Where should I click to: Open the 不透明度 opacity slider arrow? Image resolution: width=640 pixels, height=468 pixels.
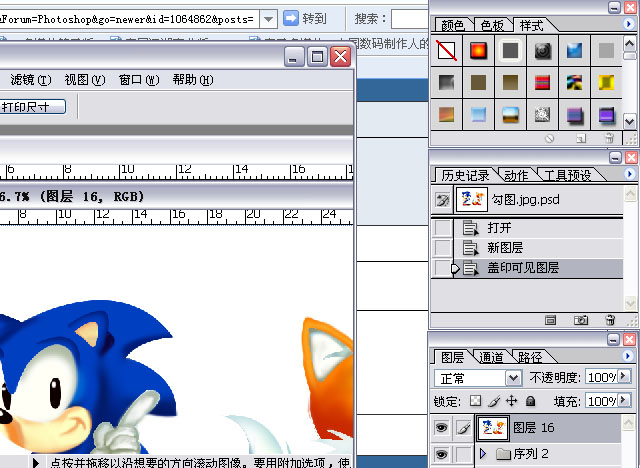[624, 376]
